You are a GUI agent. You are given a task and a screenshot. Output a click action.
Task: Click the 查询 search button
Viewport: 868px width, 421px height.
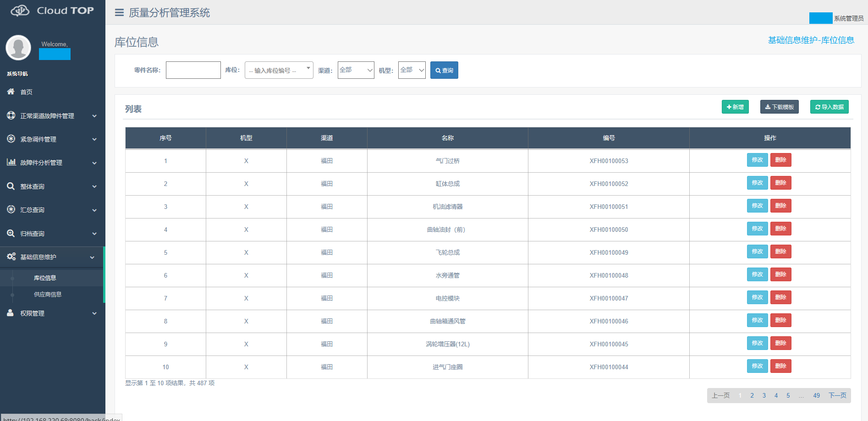(444, 70)
